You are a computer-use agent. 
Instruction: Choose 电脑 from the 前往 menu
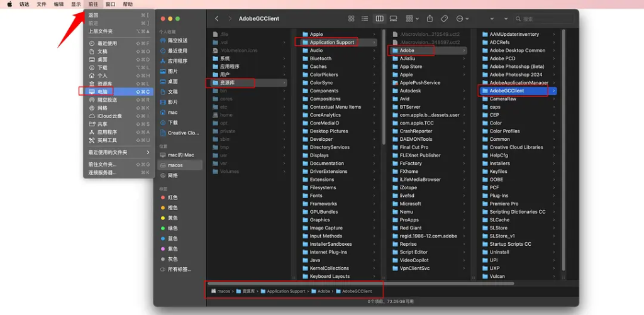[119, 92]
